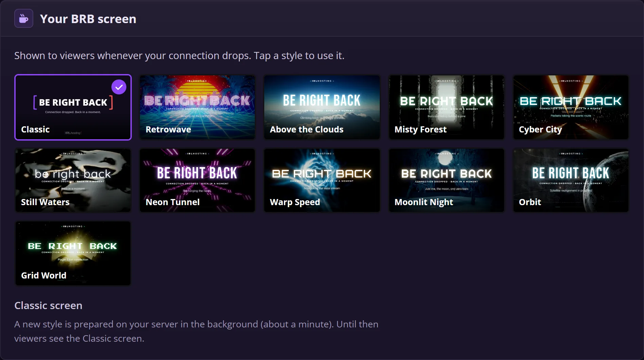Select the Classic BRB style
The height and width of the screenshot is (360, 644).
tap(73, 107)
